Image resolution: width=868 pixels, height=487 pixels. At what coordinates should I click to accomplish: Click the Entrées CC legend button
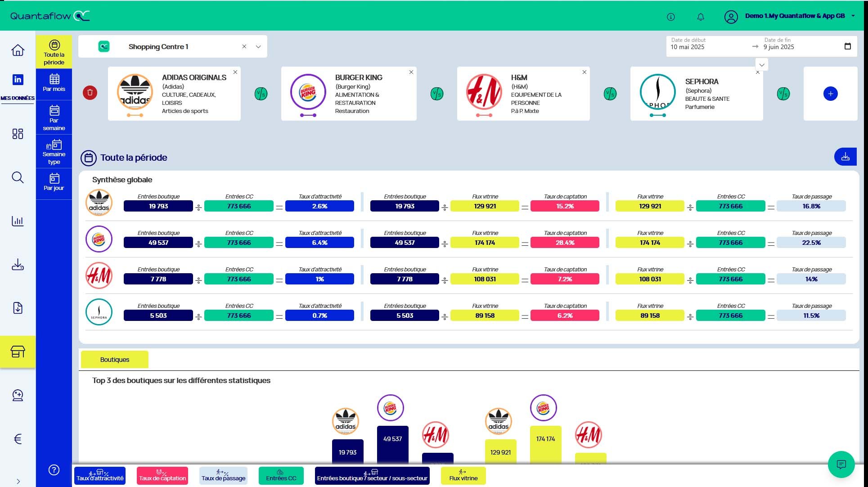click(281, 476)
